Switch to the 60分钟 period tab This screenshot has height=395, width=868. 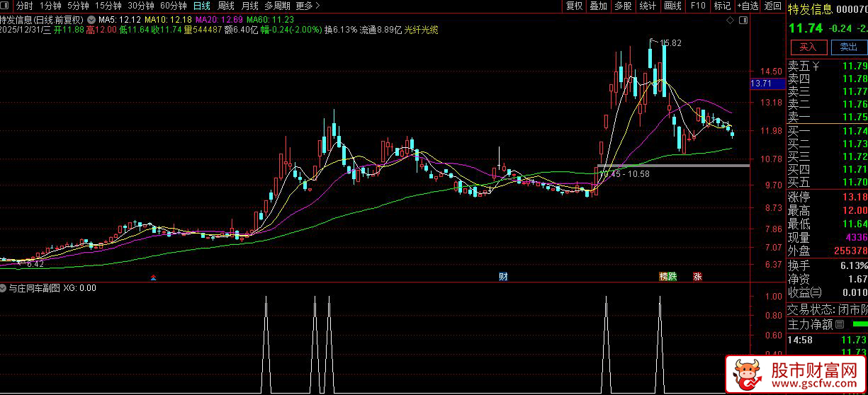click(174, 6)
